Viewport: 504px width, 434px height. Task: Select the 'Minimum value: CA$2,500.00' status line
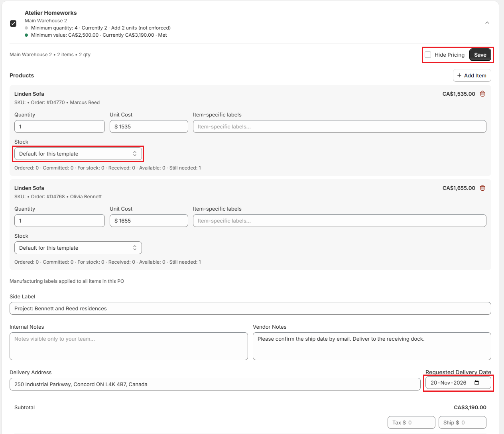point(99,35)
